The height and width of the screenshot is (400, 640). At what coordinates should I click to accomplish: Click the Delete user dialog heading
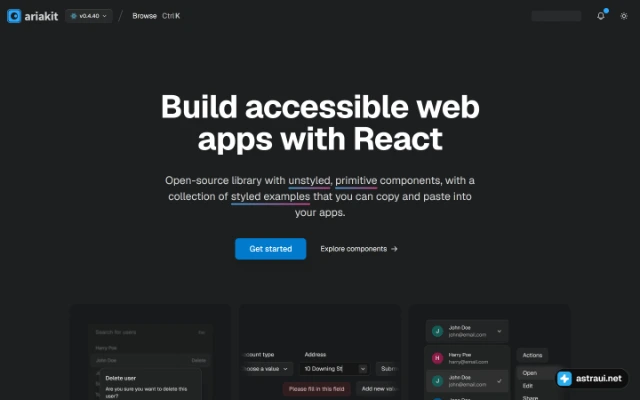121,378
